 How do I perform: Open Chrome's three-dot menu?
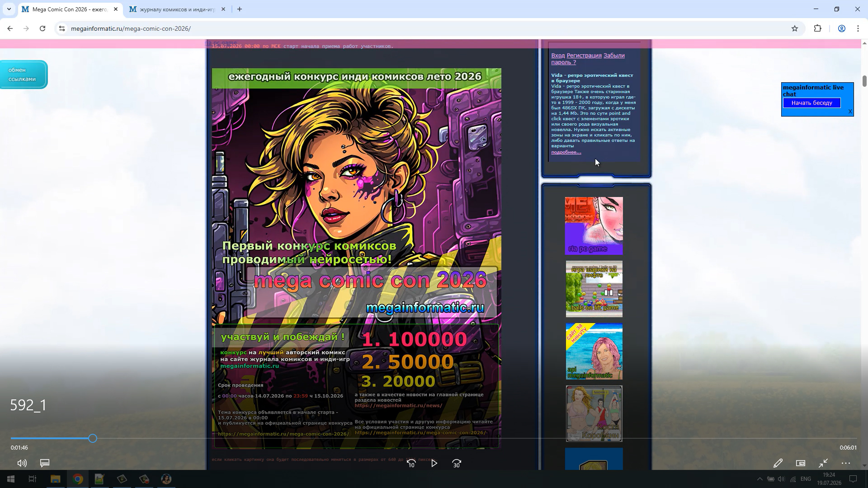[x=858, y=28]
